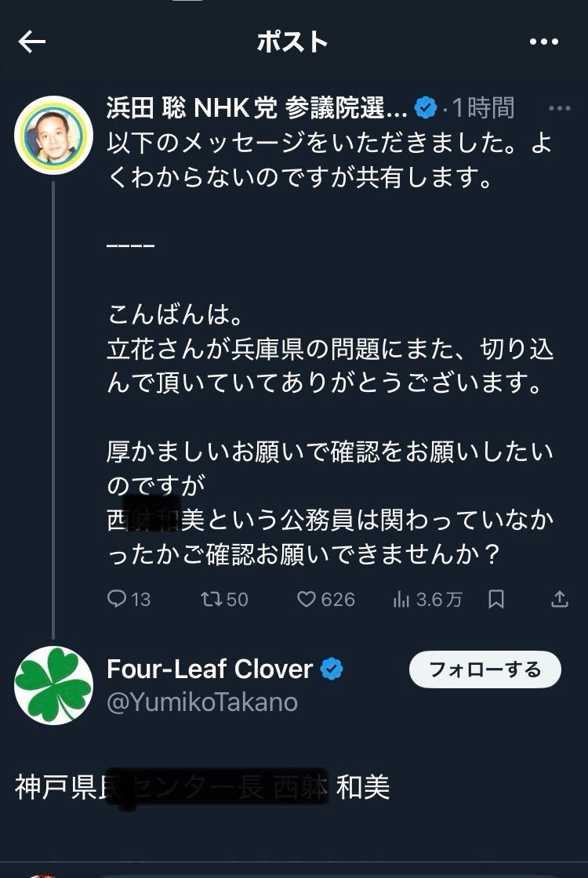
Task: Open the more options on Hamada's post
Action: click(559, 109)
